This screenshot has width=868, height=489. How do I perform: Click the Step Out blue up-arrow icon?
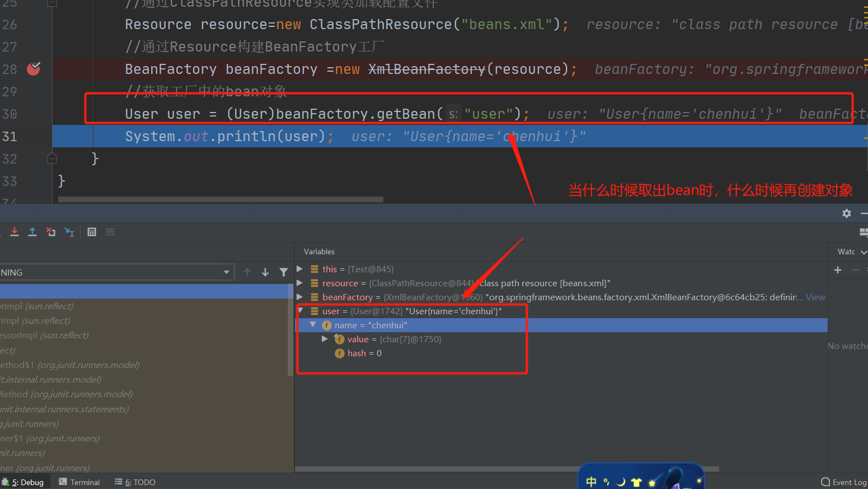pos(32,232)
